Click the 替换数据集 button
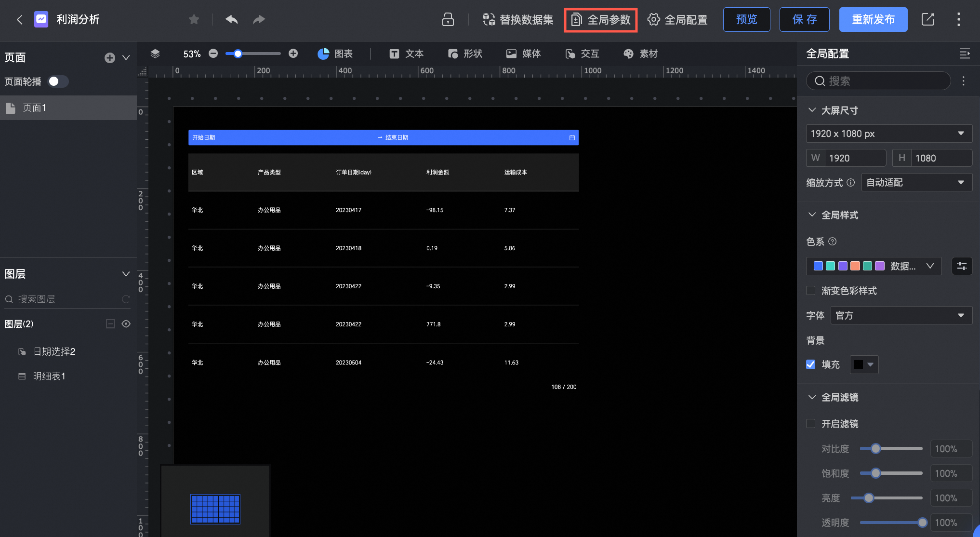 [518, 20]
